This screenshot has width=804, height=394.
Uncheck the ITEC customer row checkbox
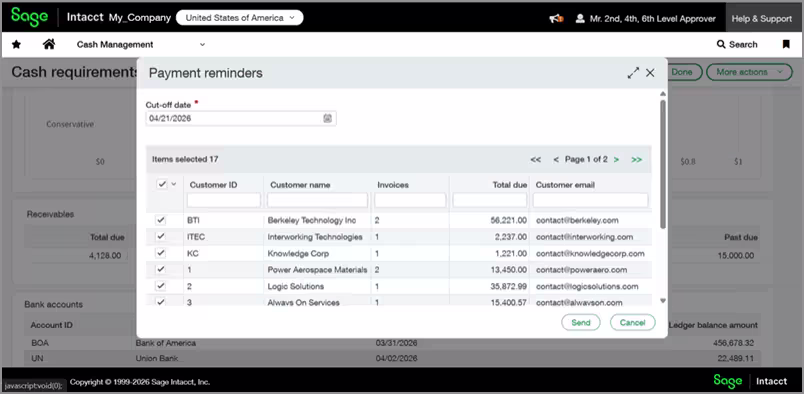pos(160,237)
